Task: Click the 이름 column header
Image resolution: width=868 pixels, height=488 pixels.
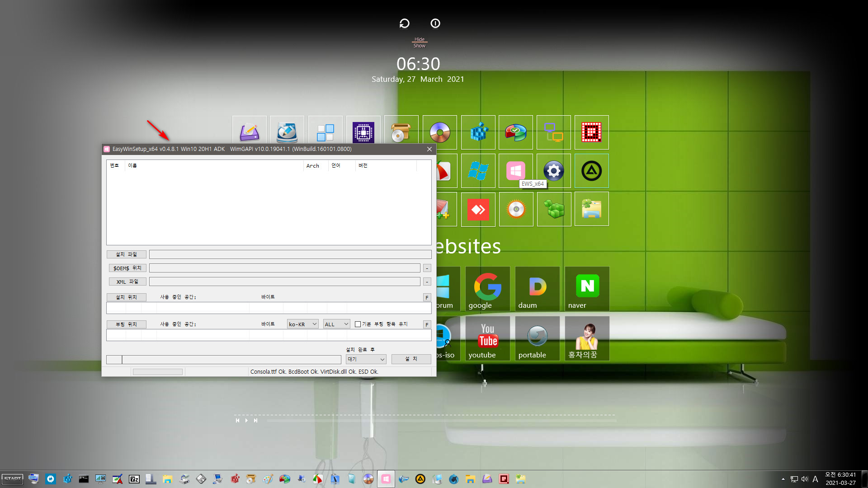Action: [x=214, y=166]
